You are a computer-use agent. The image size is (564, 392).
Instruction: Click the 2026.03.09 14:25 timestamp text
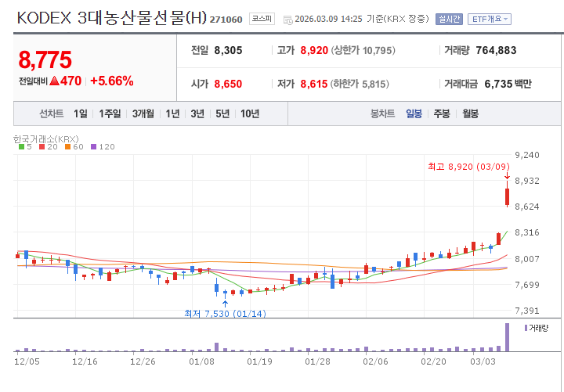point(328,19)
